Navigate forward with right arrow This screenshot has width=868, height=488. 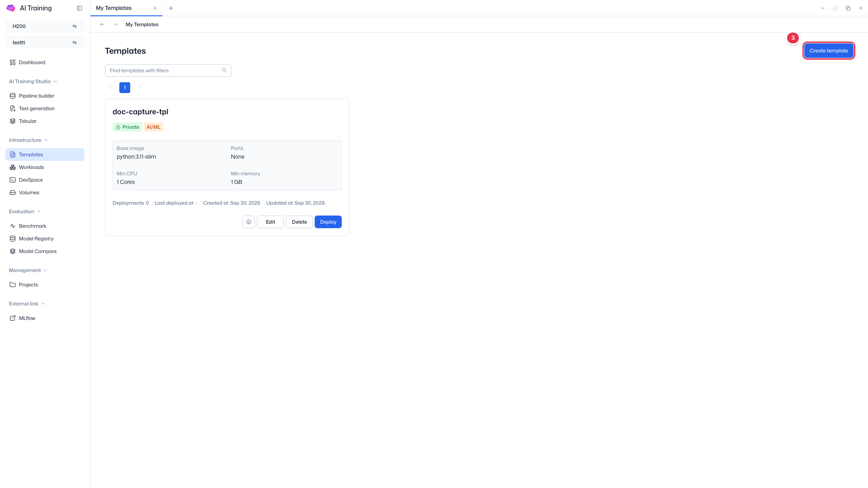tap(116, 24)
